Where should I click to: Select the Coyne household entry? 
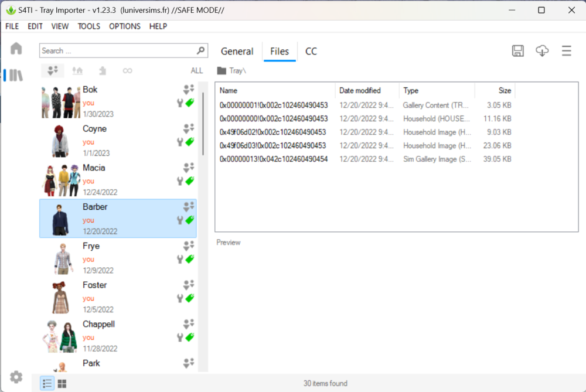pos(118,141)
